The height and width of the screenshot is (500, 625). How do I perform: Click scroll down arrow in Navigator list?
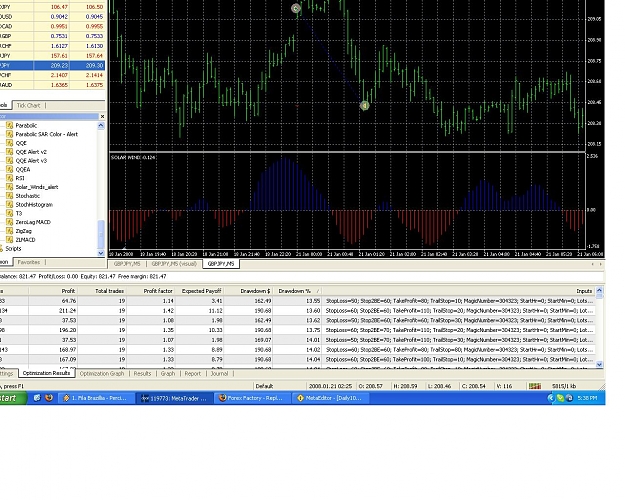(101, 253)
